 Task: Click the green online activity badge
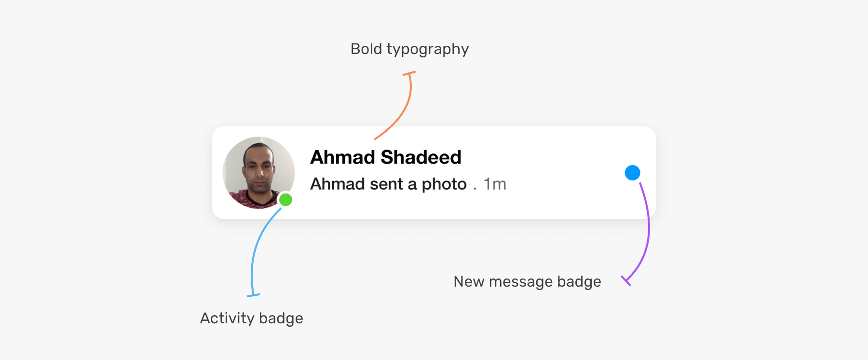(x=286, y=199)
